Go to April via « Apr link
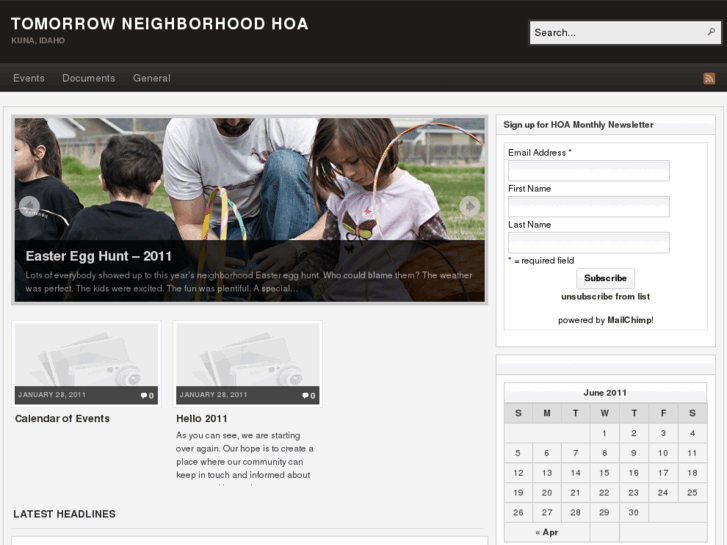 [547, 532]
